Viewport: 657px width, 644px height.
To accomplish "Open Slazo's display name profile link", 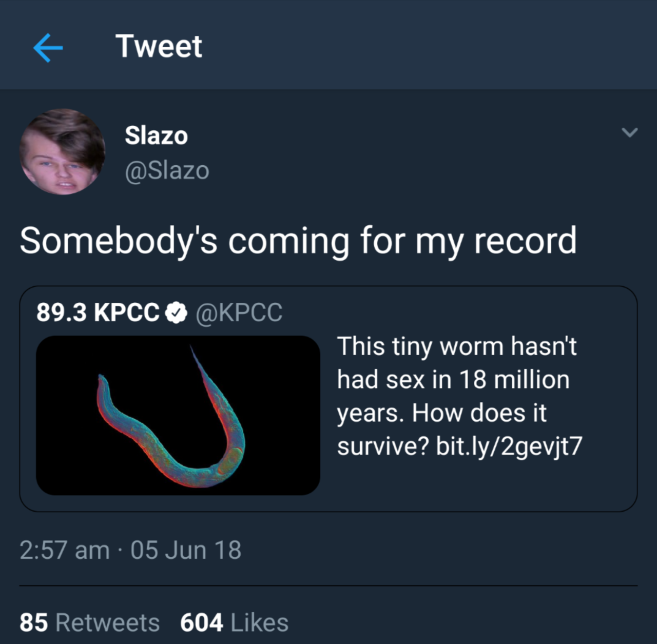I will click(x=156, y=135).
